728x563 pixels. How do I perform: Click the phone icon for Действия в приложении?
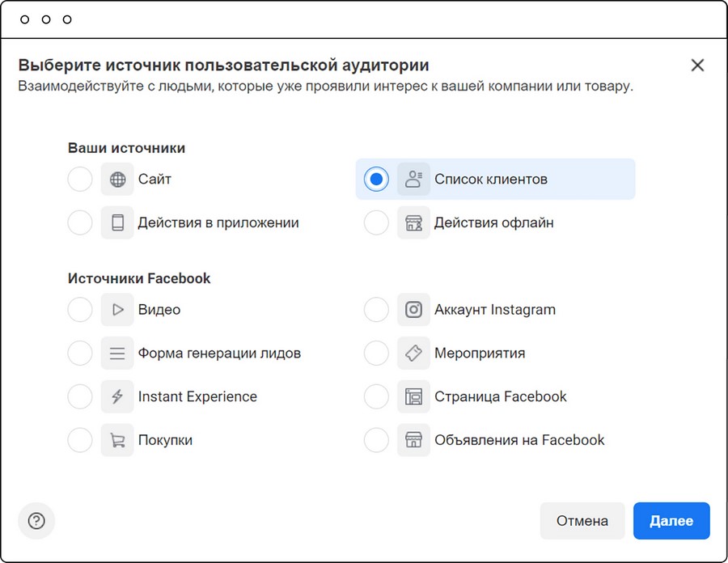click(x=117, y=222)
